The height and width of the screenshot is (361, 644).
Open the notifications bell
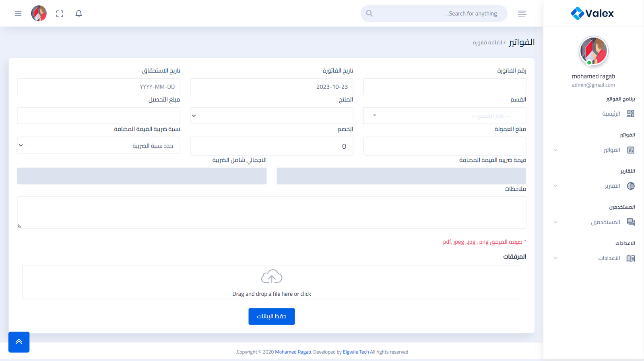79,14
